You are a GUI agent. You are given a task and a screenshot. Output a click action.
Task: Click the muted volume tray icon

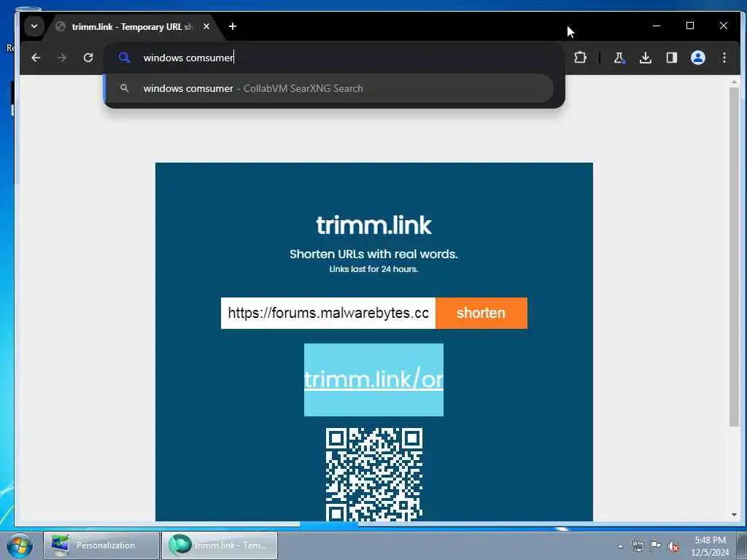673,546
